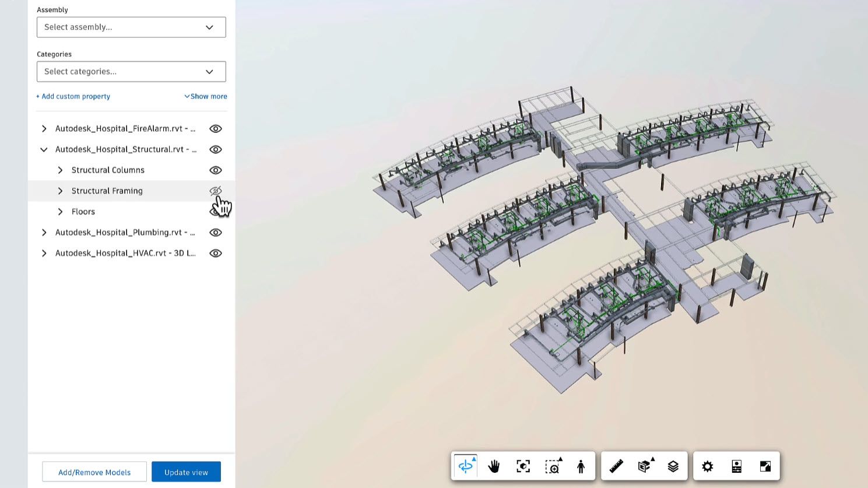This screenshot has width=868, height=488.
Task: Hide the Autodesk_Hospital_Structural.rvt model
Action: coord(216,149)
